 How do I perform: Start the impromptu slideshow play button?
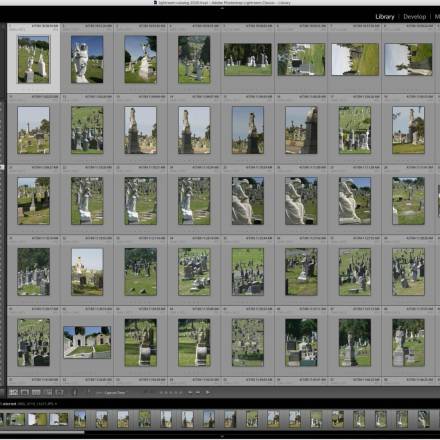[208, 392]
